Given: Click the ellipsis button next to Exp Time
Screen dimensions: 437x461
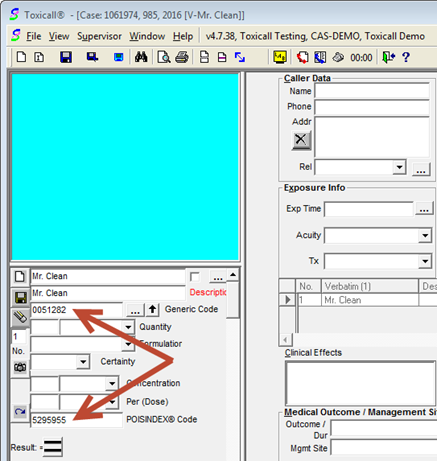Looking at the screenshot, I should 424,209.
